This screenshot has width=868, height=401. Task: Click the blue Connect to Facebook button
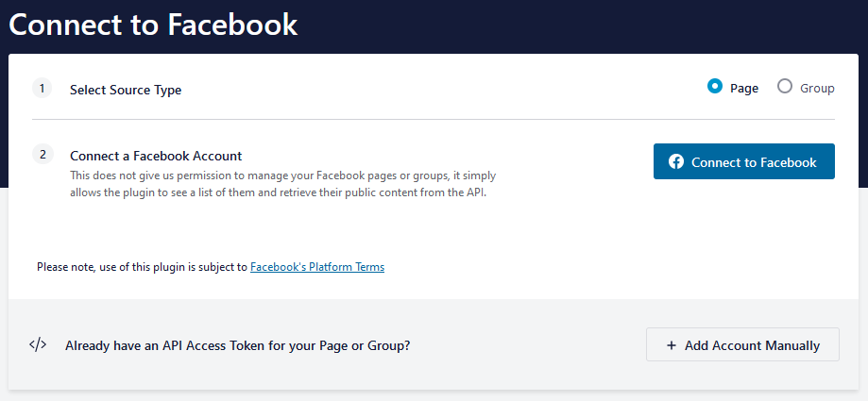pos(743,161)
